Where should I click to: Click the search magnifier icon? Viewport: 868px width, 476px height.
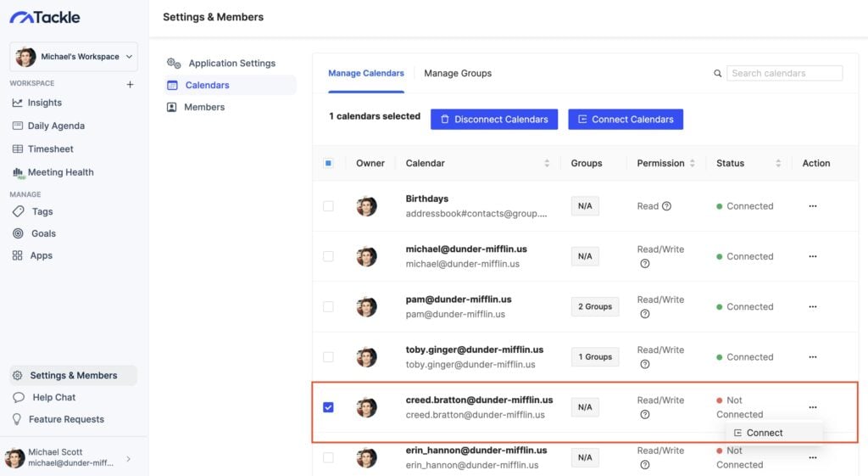tap(717, 73)
